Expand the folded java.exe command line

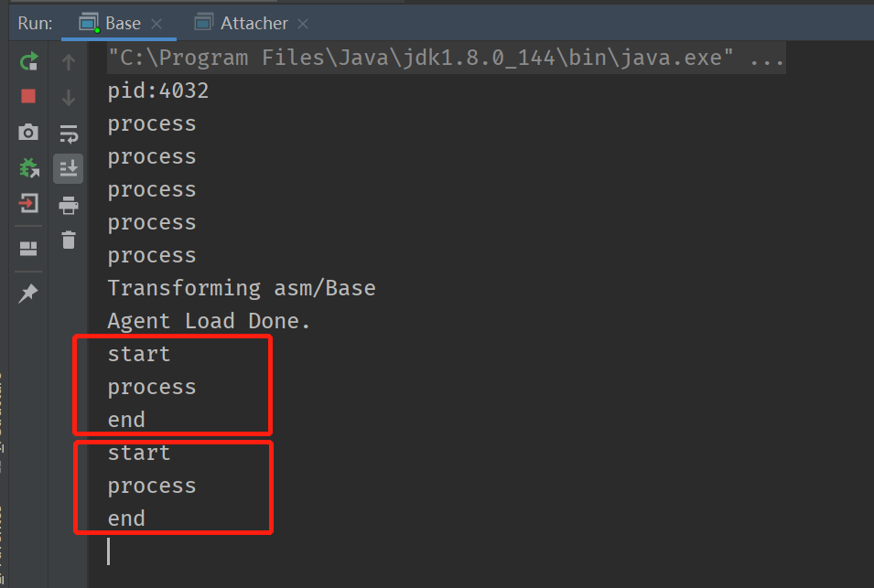coord(766,59)
